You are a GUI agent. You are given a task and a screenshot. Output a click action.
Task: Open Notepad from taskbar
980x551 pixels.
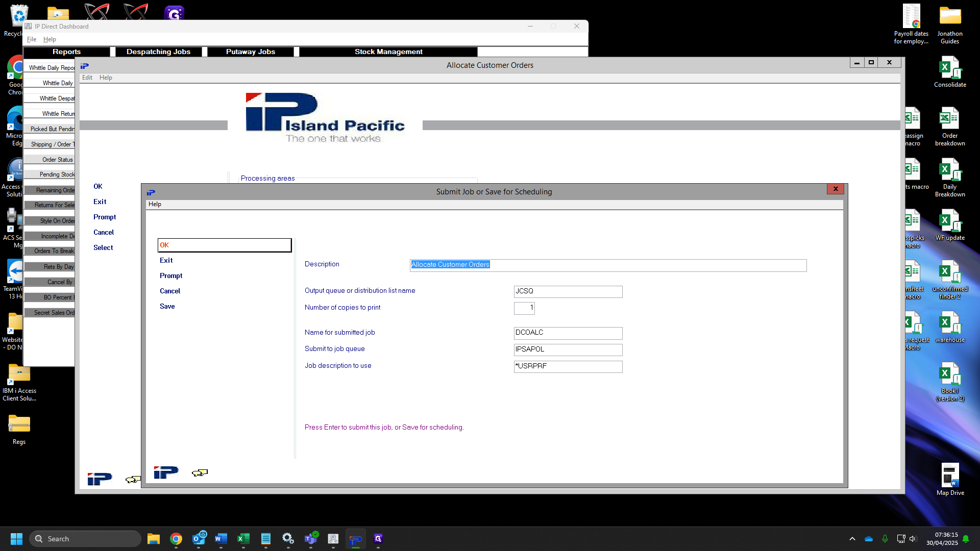coord(266,539)
